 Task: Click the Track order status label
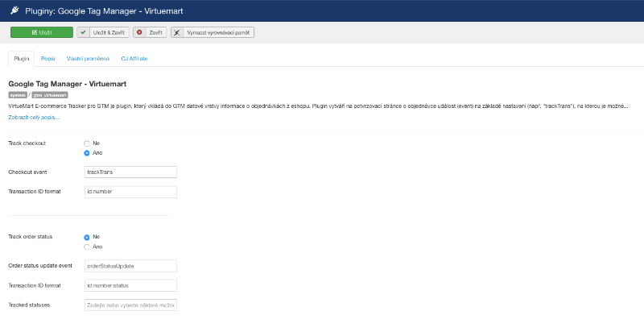tap(31, 237)
